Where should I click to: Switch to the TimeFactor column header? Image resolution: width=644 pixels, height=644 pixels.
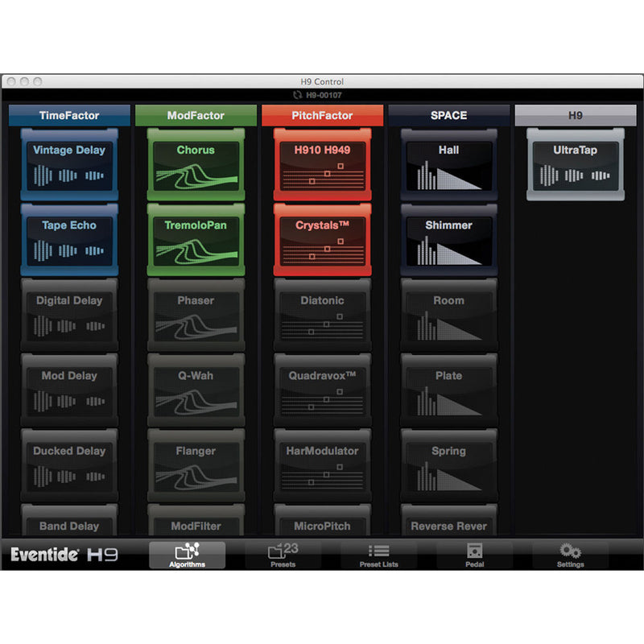[x=69, y=115]
